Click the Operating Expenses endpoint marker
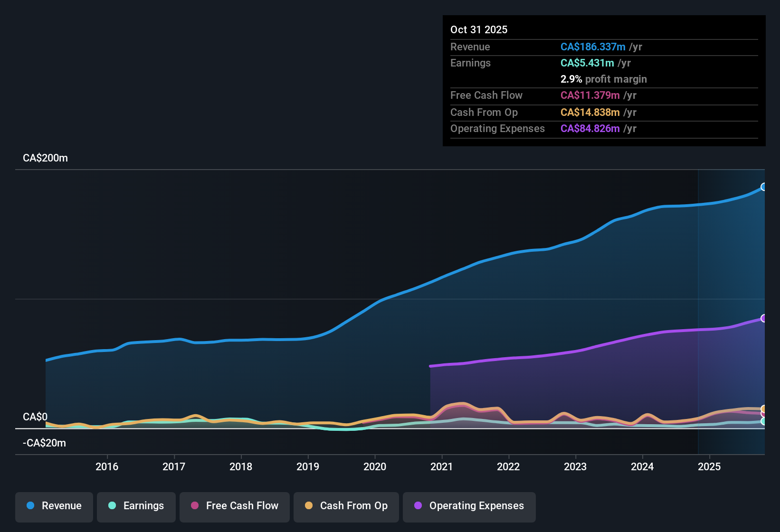 (x=763, y=318)
